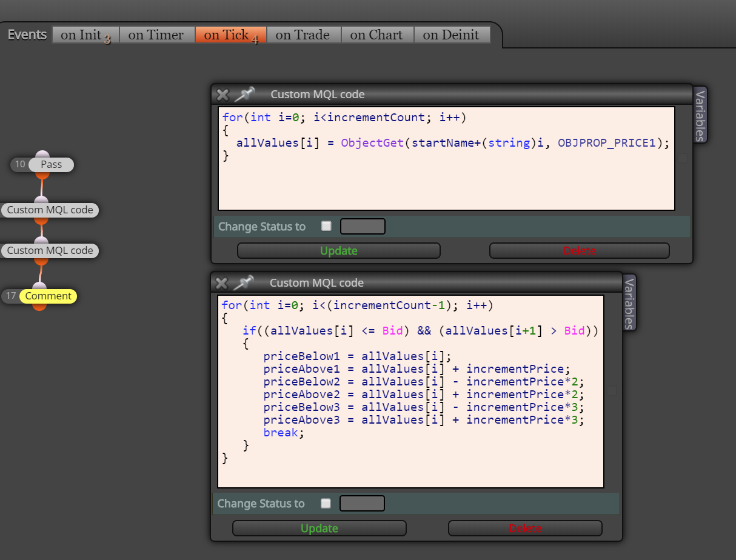Expand Variables side tab of upper panel
Viewport: 736px width, 560px height.
coord(700,115)
